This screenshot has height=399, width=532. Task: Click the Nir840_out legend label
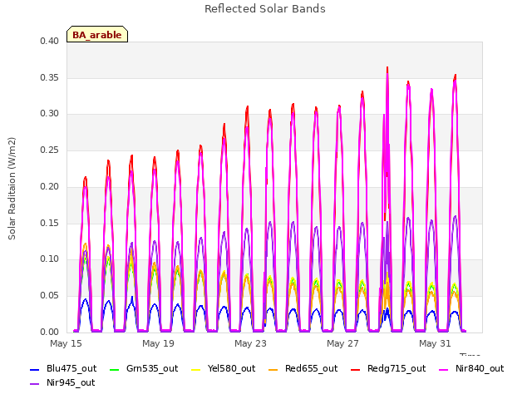click(480, 368)
